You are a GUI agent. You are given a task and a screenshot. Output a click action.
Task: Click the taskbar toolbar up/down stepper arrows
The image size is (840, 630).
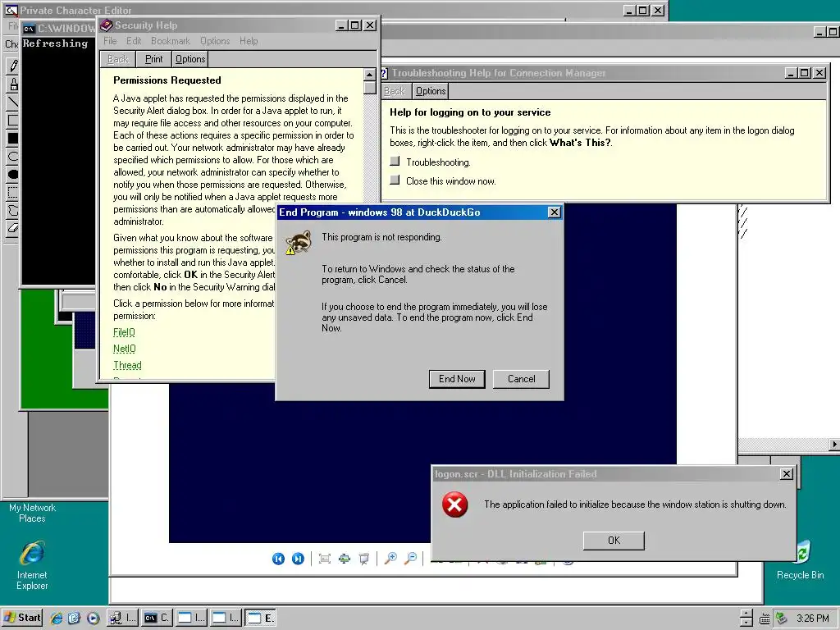(x=746, y=619)
